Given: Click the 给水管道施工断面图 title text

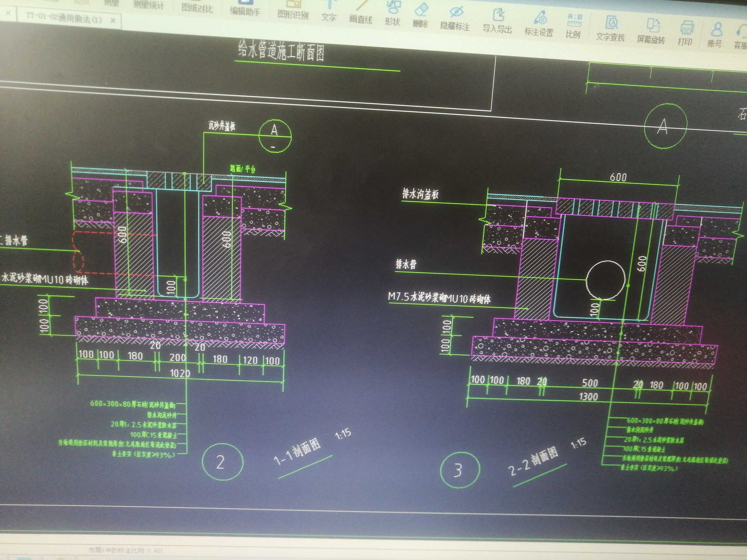Looking at the screenshot, I should (281, 51).
